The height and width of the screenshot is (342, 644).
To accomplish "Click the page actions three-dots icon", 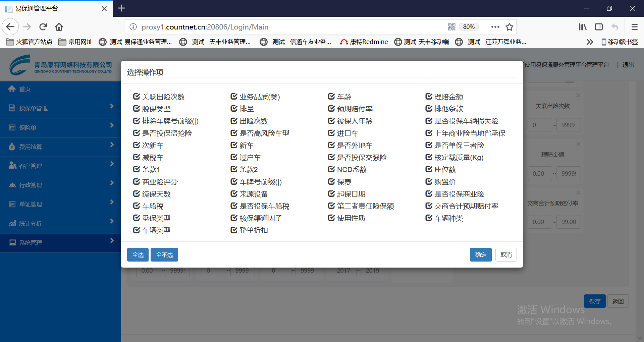I will [x=495, y=27].
